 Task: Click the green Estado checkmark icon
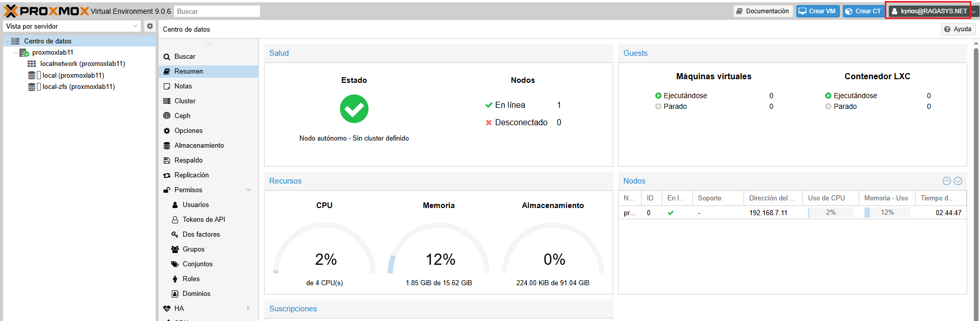pyautogui.click(x=354, y=109)
